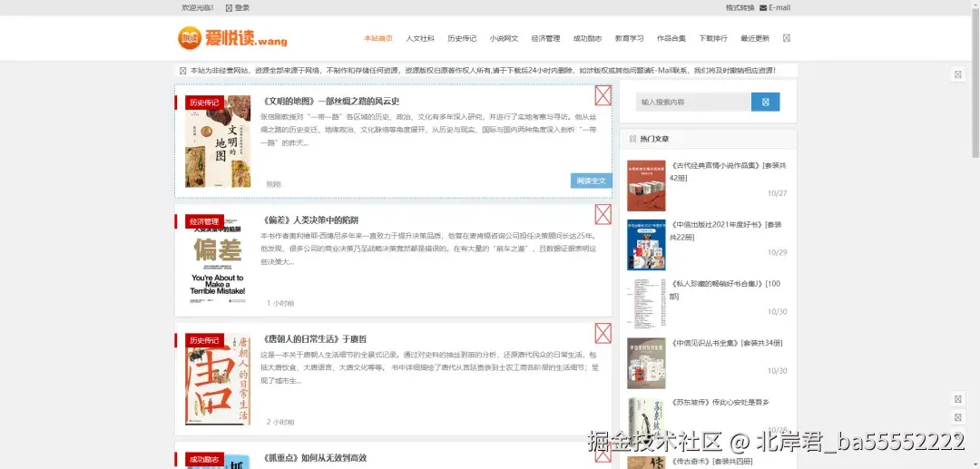Click the upper of the two stacked floating side icons
This screenshot has width=980, height=469.
pyautogui.click(x=958, y=399)
